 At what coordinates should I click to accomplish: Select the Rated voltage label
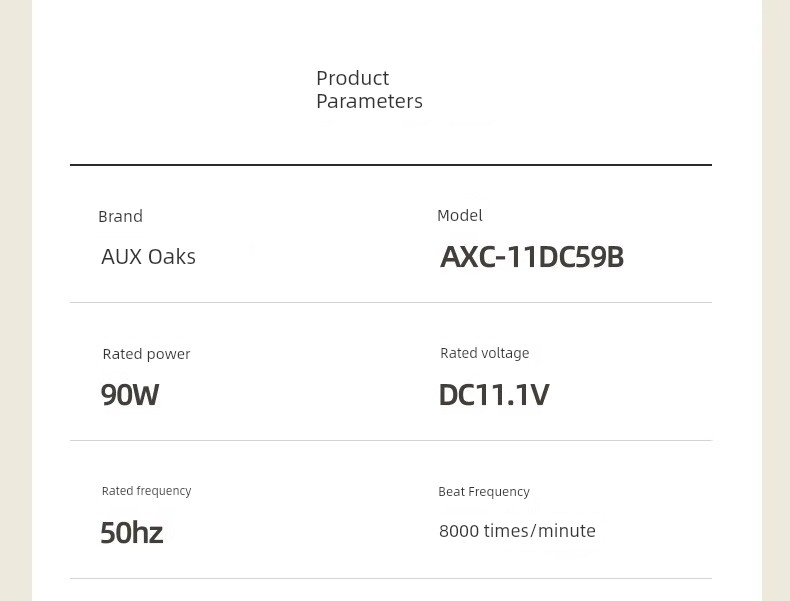click(484, 353)
